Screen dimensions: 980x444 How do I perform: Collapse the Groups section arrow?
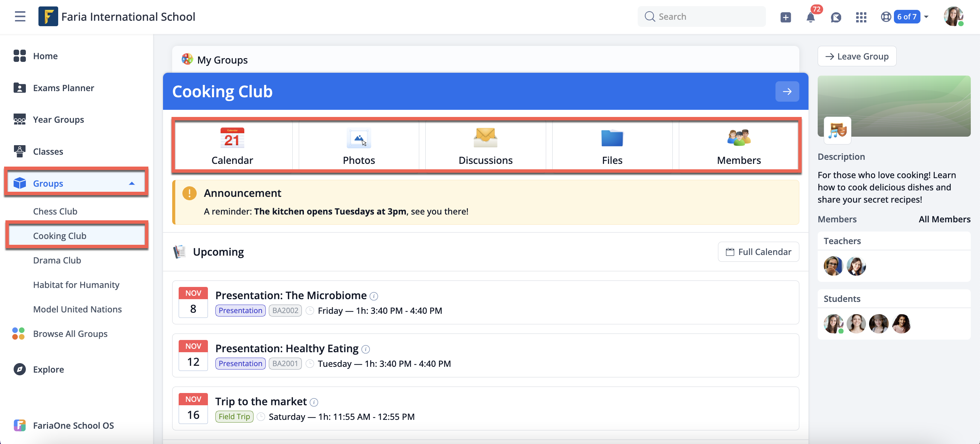132,183
